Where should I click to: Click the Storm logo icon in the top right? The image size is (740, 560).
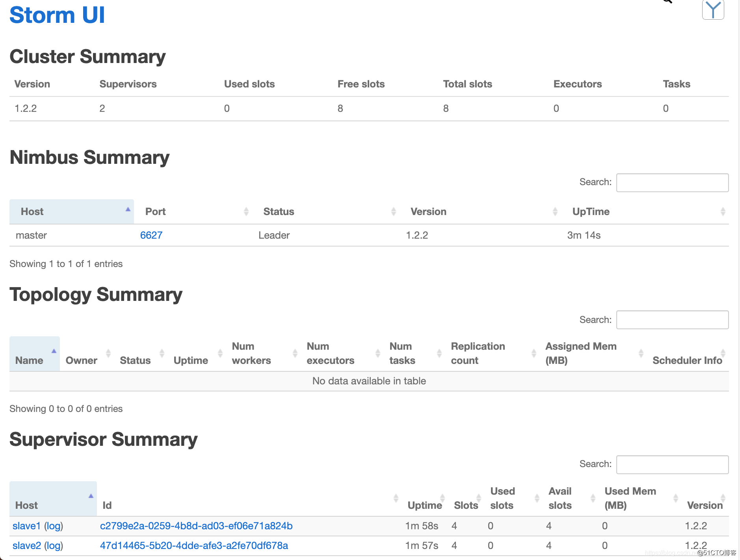click(713, 9)
